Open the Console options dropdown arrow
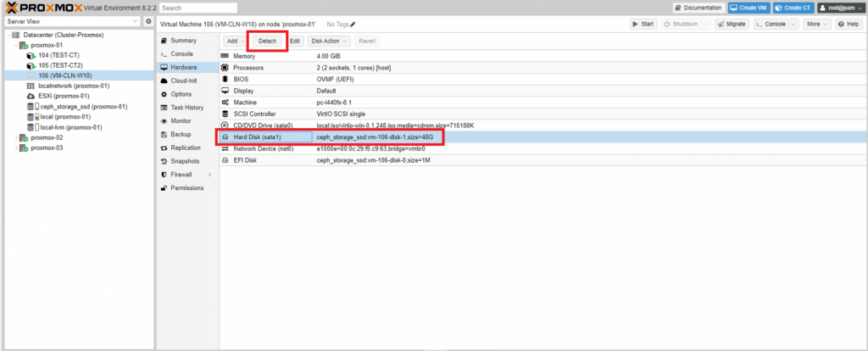The width and height of the screenshot is (868, 351). coord(793,25)
